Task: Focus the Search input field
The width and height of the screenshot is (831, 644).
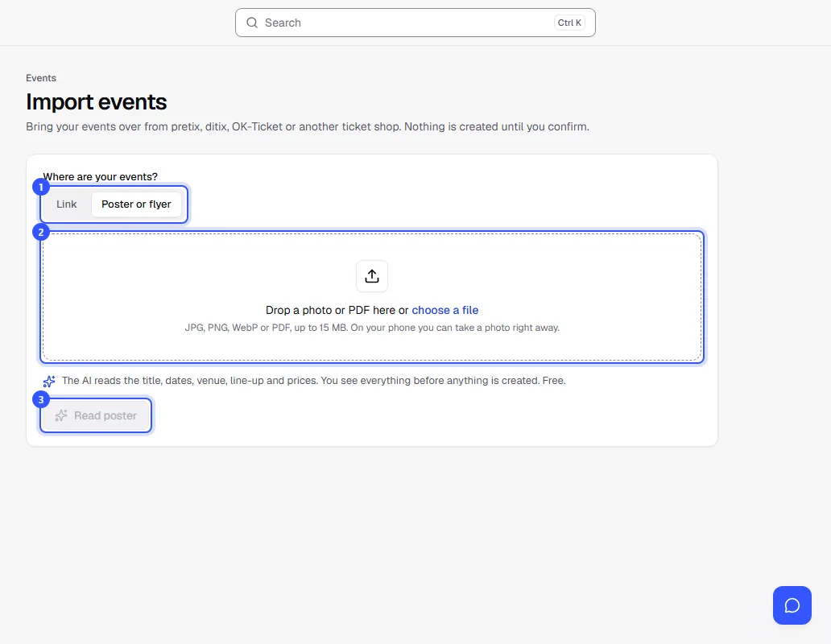Action: coord(415,23)
